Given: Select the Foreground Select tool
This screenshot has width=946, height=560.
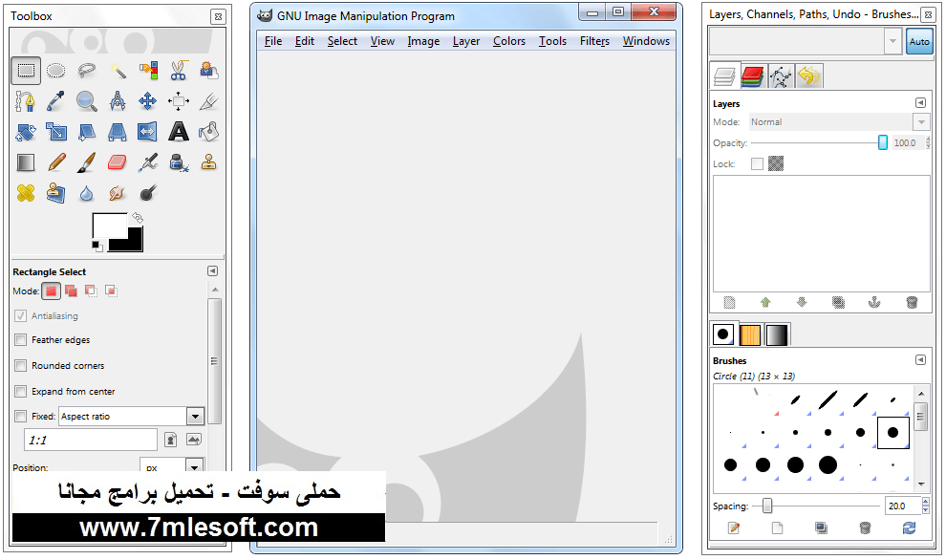Looking at the screenshot, I should [x=208, y=71].
